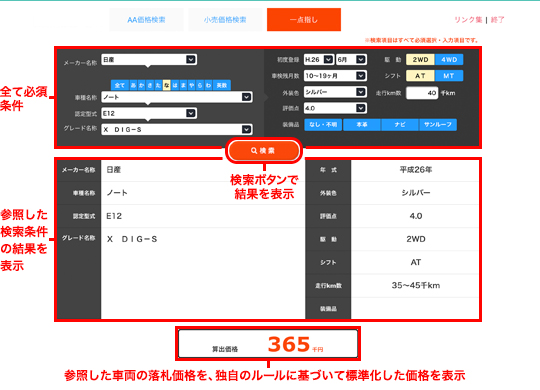
Task: Click the AT シフト result value
Action: coord(416,262)
